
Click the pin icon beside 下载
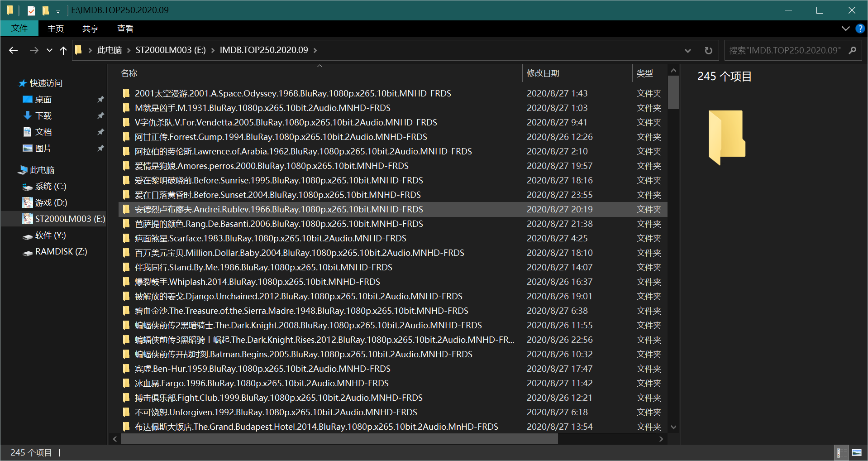100,115
